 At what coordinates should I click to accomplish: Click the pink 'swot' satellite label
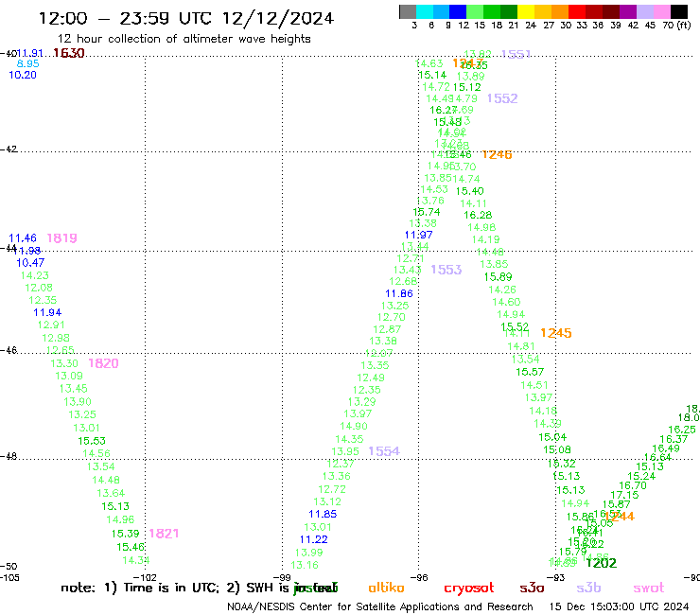(649, 589)
